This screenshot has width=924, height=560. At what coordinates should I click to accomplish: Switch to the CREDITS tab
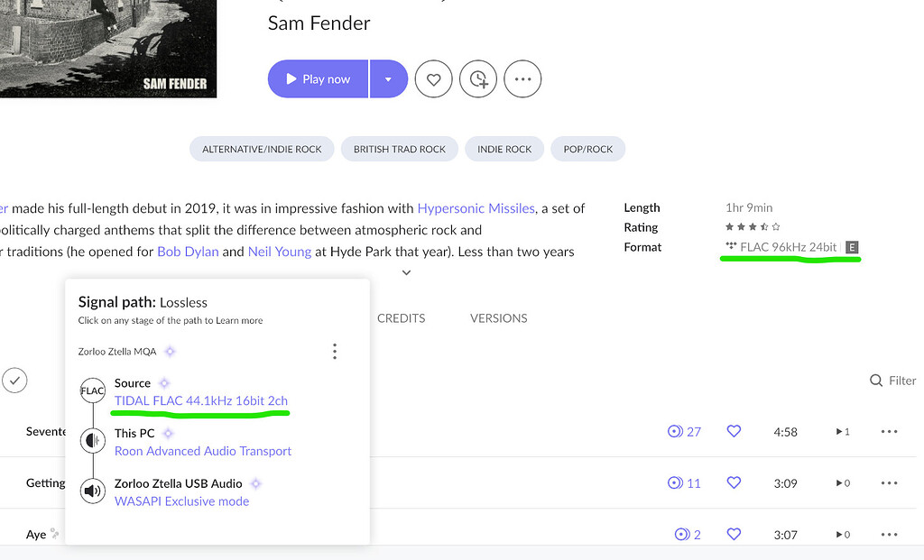401,318
